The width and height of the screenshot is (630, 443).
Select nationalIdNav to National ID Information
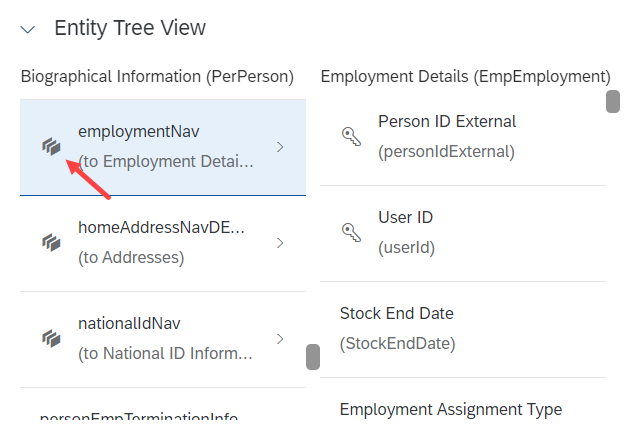163,340
